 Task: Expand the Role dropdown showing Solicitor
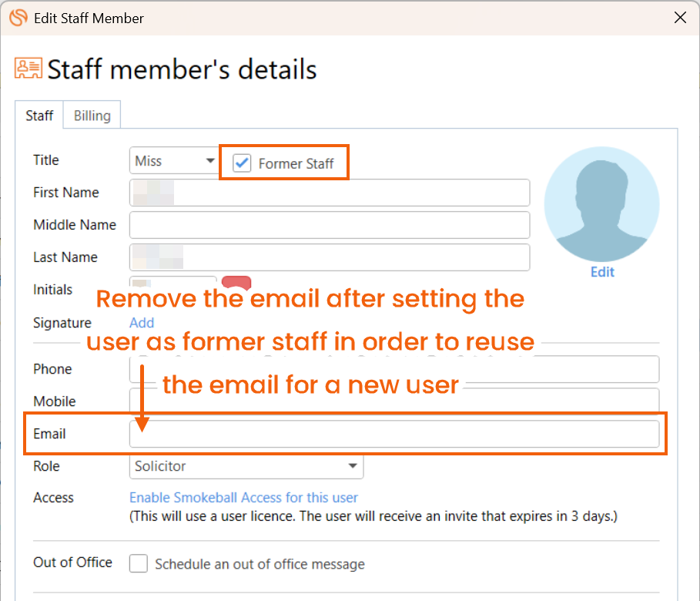coord(246,466)
